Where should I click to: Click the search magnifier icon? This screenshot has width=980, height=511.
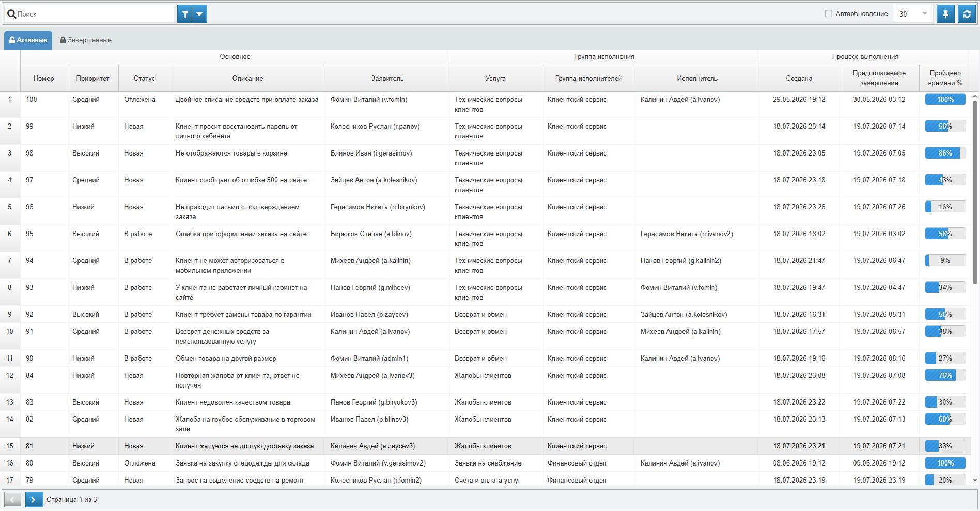(x=11, y=14)
